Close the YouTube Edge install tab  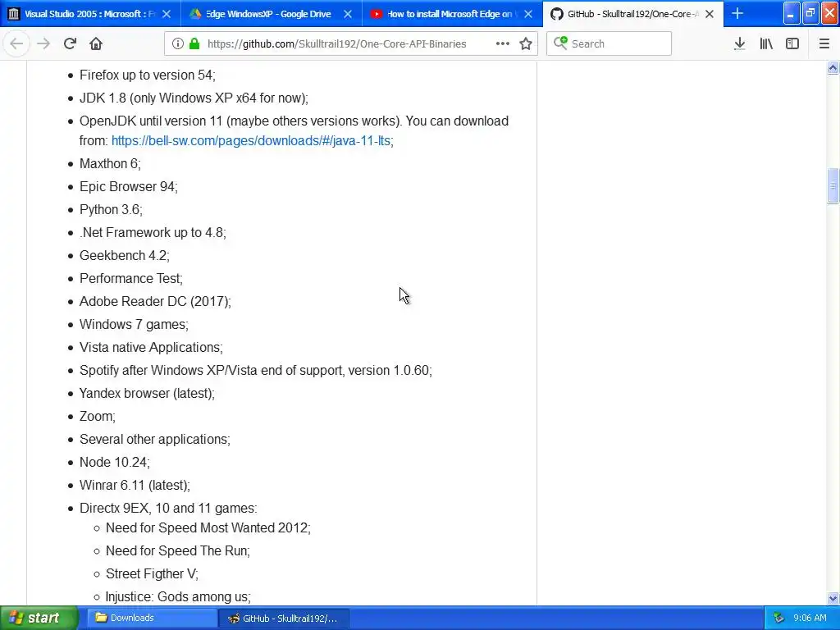528,14
